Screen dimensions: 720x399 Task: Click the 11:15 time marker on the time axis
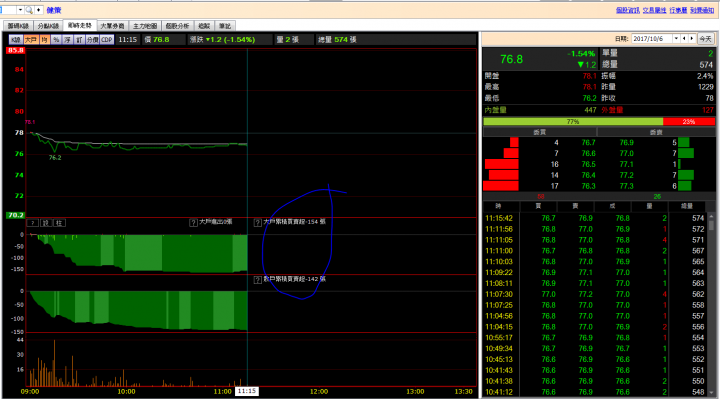coord(247,391)
